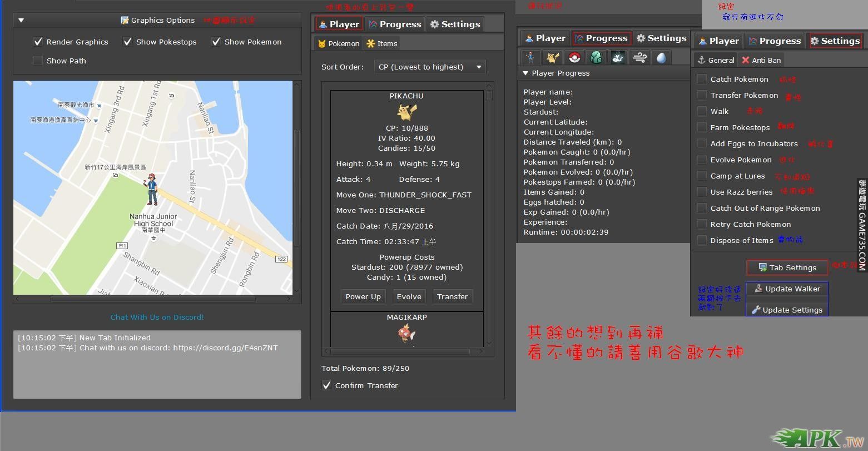Open the Anti Ban settings tab
Image resolution: width=868 pixels, height=451 pixels.
click(761, 60)
